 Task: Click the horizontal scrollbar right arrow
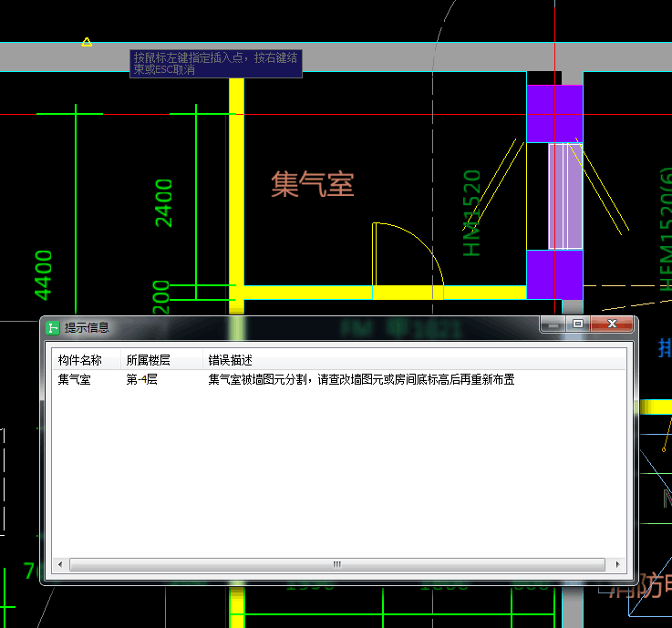tap(617, 564)
